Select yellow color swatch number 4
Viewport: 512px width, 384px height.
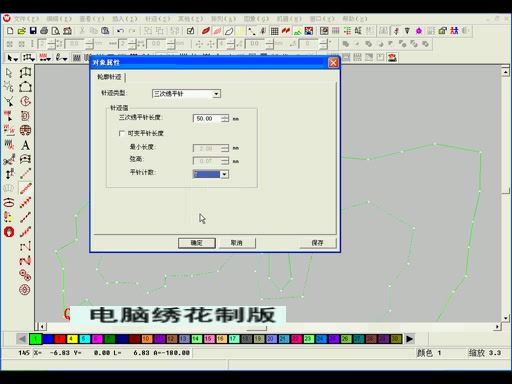[x=72, y=339]
